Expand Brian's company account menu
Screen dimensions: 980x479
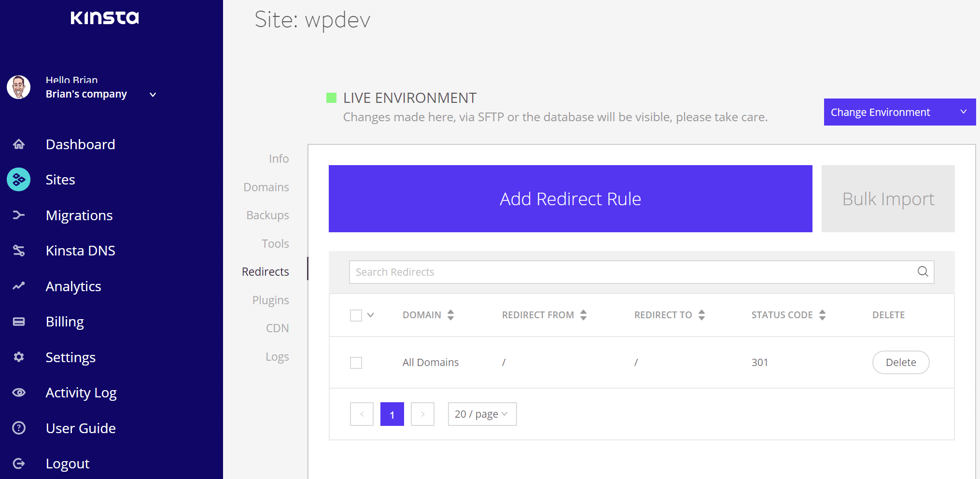[153, 95]
